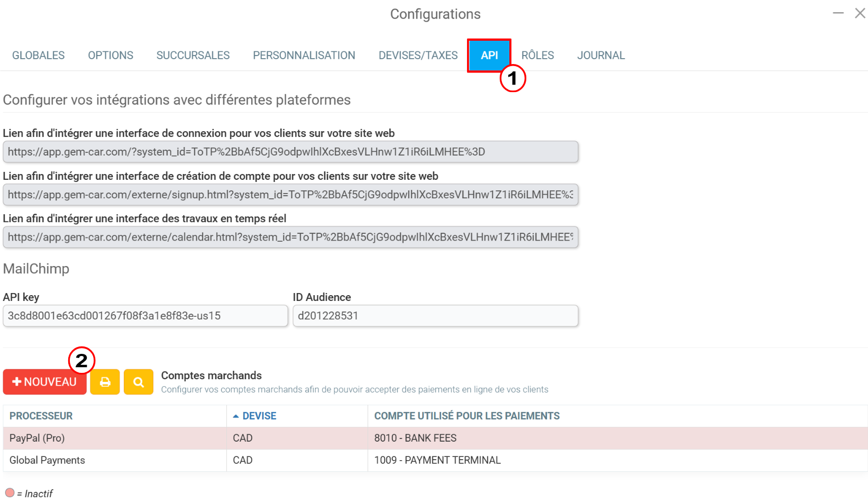
Task: Click the calendar.html link field
Action: pyautogui.click(x=290, y=237)
